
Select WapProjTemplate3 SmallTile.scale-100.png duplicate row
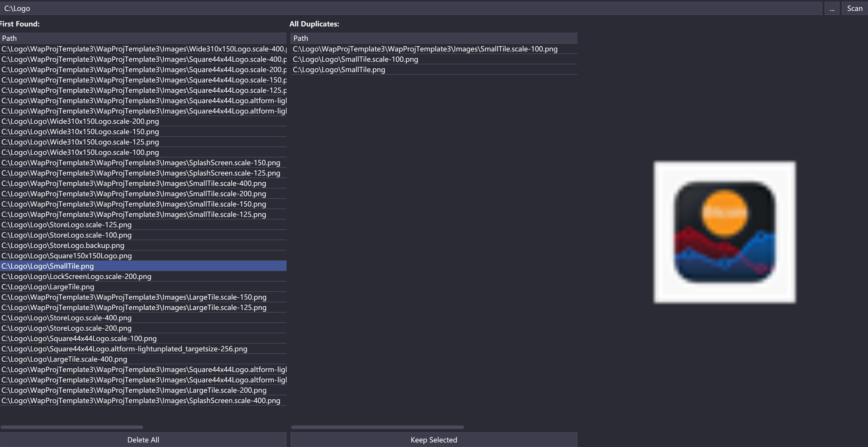point(425,49)
